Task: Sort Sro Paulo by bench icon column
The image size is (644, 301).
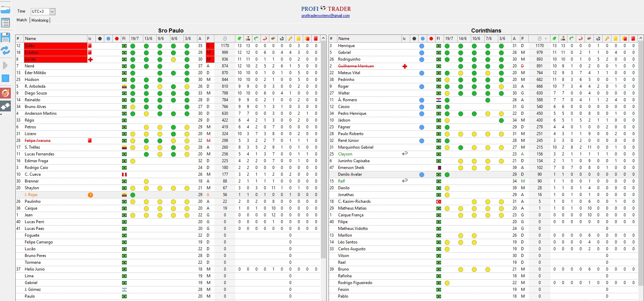Action: click(273, 39)
